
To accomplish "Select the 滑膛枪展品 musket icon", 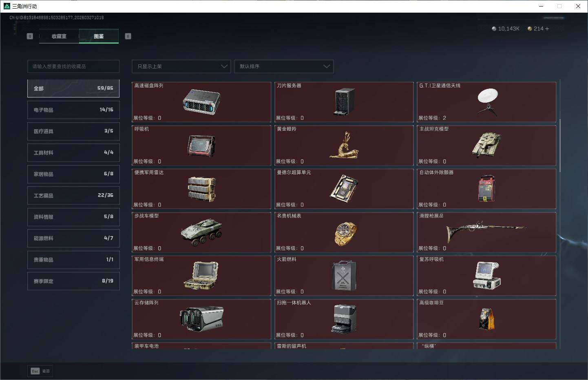I will click(487, 232).
